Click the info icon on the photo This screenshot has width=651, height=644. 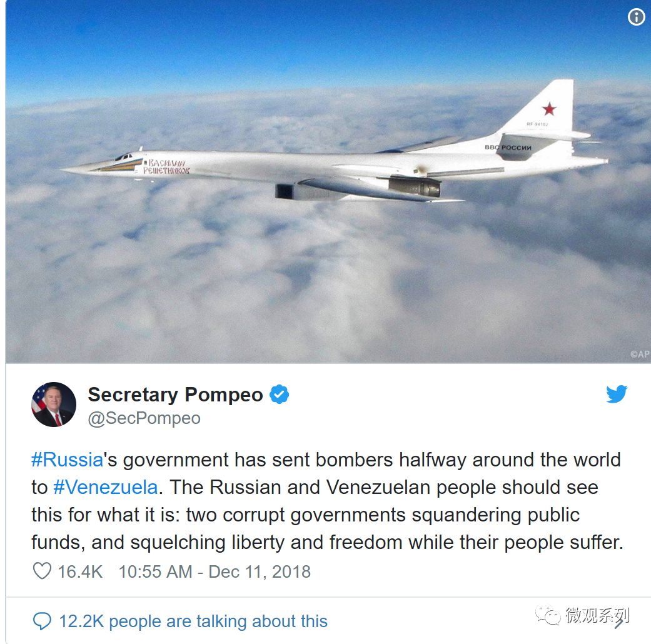click(636, 17)
